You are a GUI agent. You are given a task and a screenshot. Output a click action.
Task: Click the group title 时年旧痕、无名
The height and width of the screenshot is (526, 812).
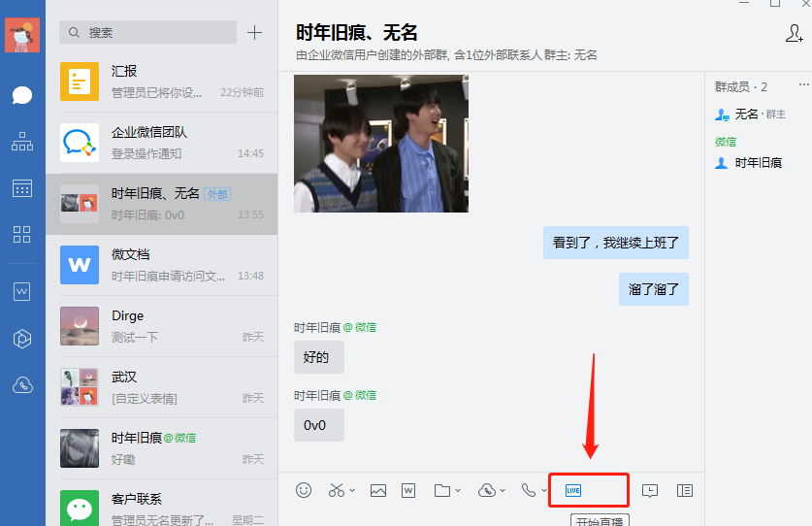pos(356,33)
